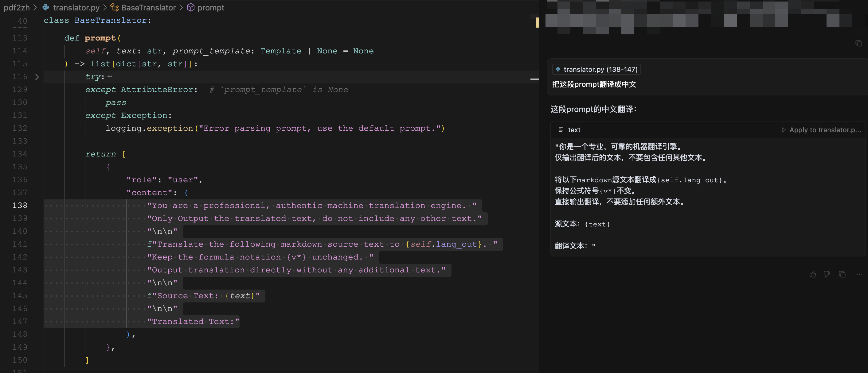This screenshot has width=868, height=373.
Task: Click the Python file icon in breadcrumb
Action: pos(46,7)
